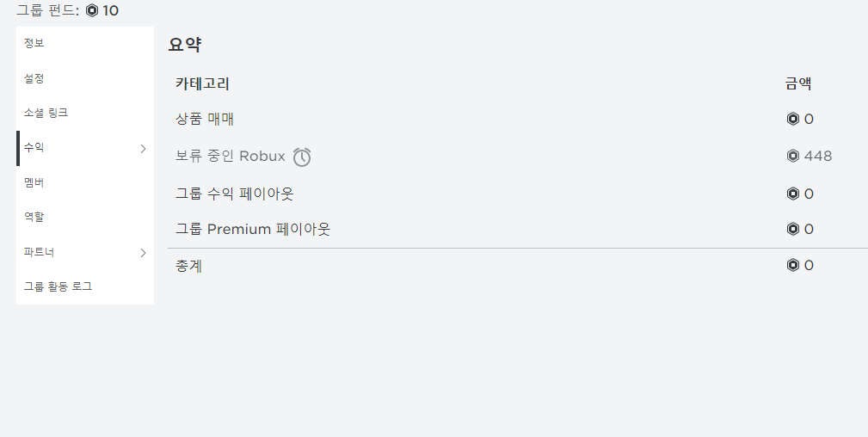The width and height of the screenshot is (868, 437).
Task: Select the 수익 sidebar item
Action: (x=34, y=148)
